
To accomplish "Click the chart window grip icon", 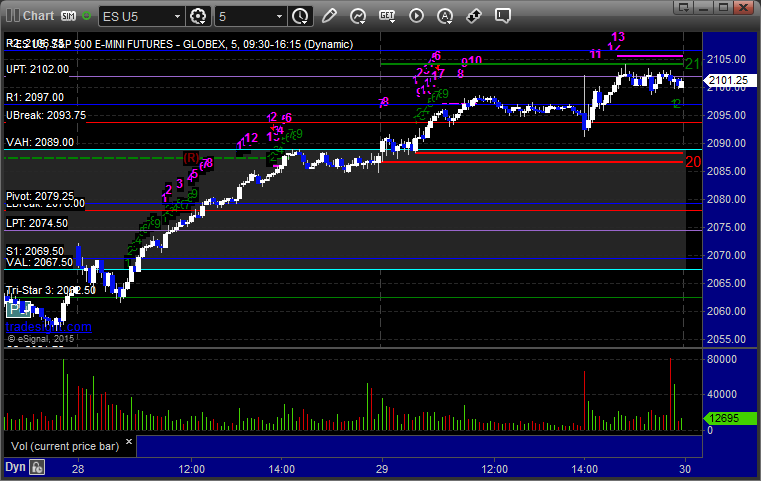I will [13, 16].
